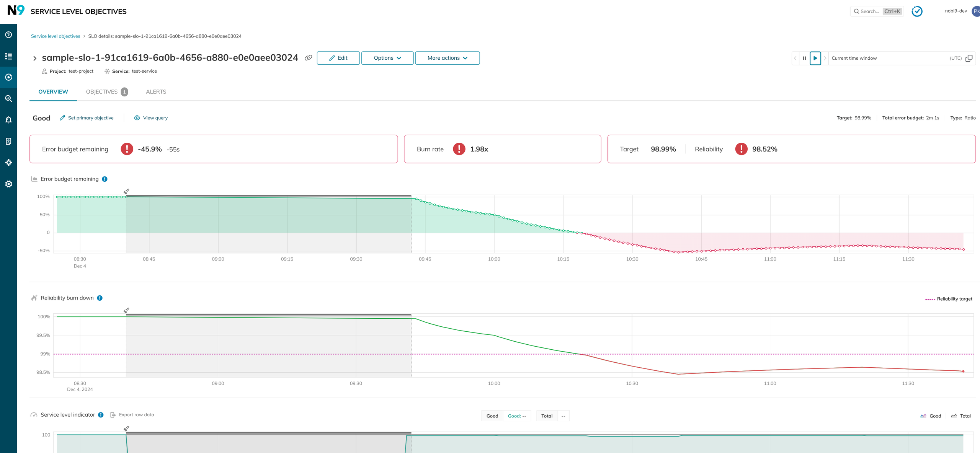Viewport: 980px width, 453px height.
Task: Pause live time window updates
Action: pos(804,58)
